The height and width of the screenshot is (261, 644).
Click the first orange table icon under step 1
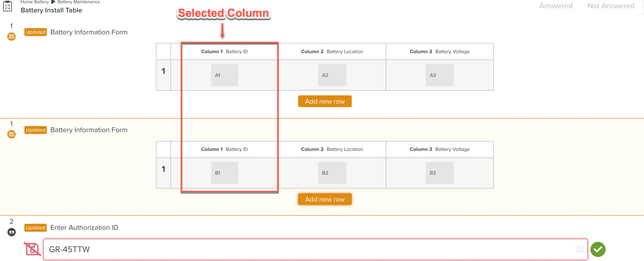point(11,37)
